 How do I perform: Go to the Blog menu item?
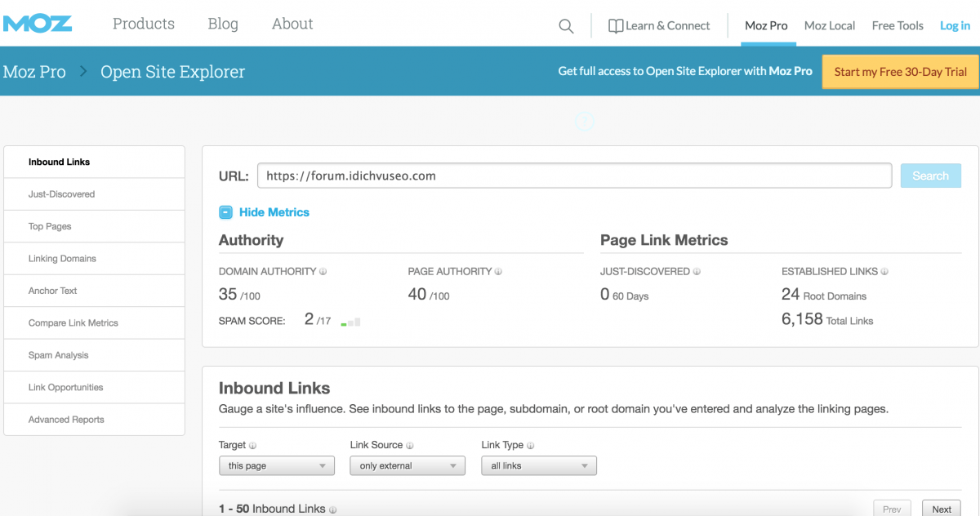[x=223, y=24]
